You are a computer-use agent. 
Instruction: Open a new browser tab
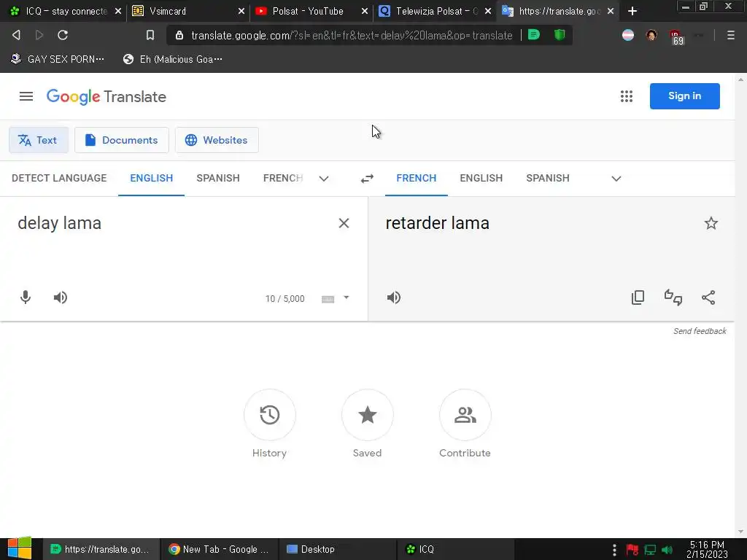[632, 11]
